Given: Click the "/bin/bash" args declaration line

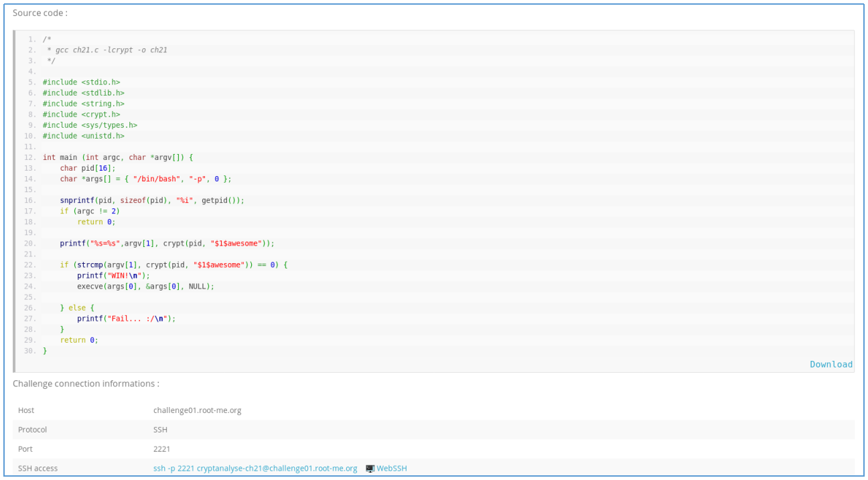Looking at the screenshot, I should [145, 179].
